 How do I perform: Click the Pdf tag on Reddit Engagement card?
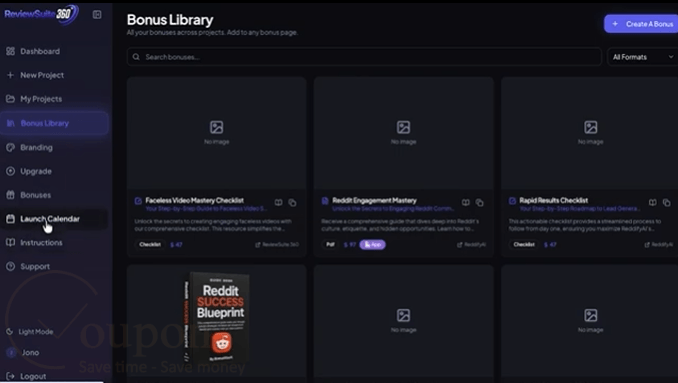[x=330, y=245]
